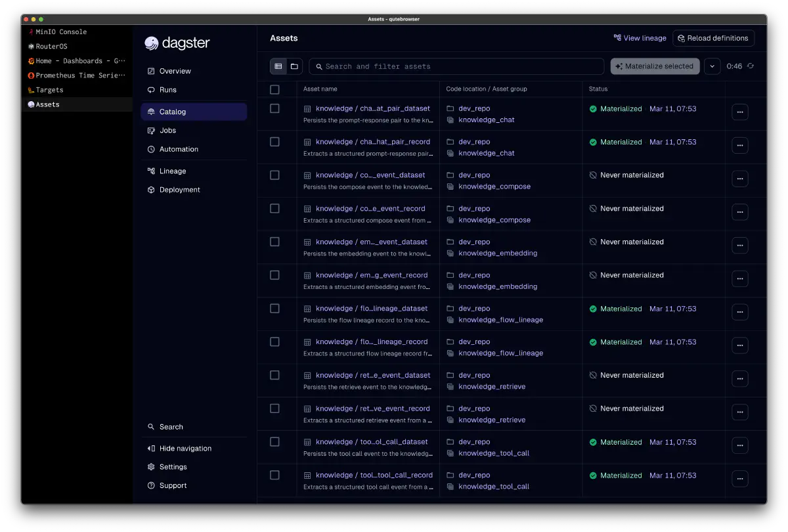
Task: Click the View lineage link
Action: [640, 38]
